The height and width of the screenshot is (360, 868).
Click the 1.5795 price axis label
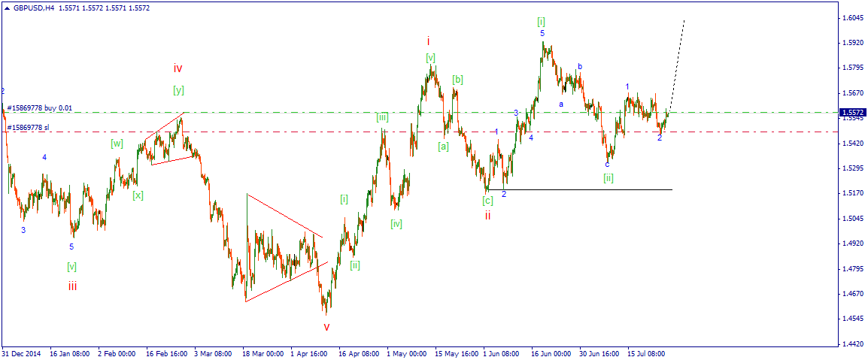[x=852, y=68]
